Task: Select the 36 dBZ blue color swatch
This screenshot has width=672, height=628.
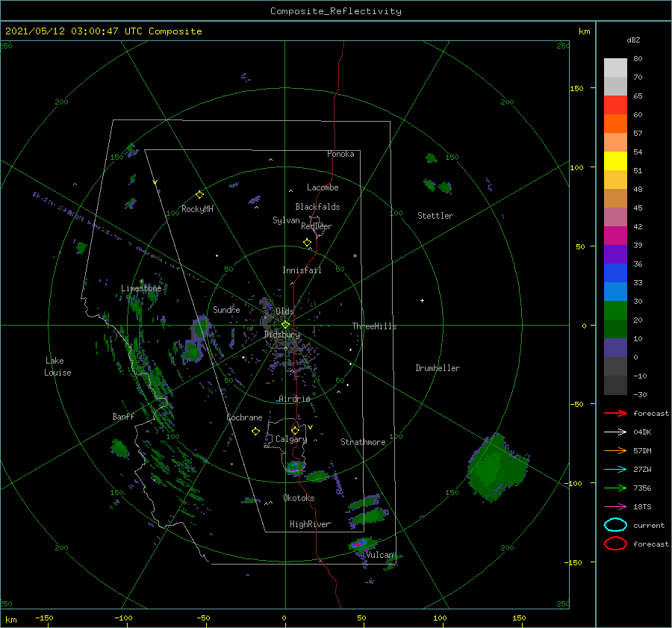Action: tap(615, 273)
